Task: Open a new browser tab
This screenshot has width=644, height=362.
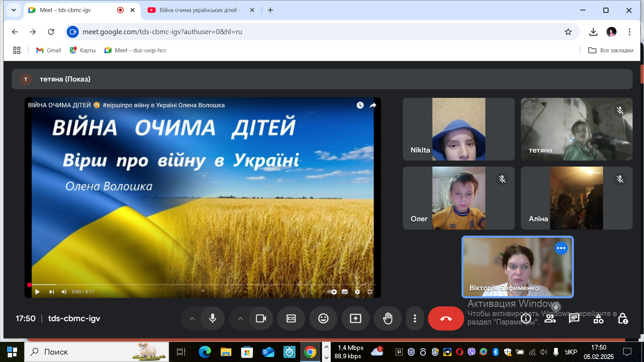Action: 270,10
